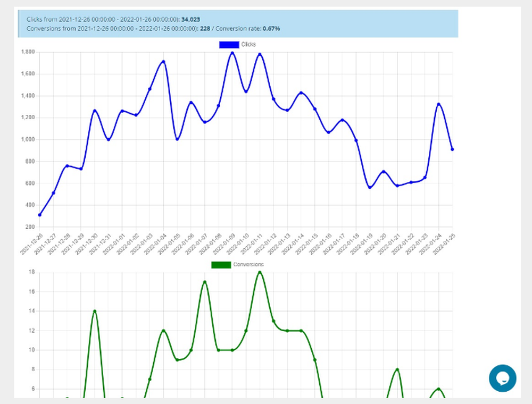Screen dimensions: 532x404
Task: Click Conversions point for 2022-01-15
Action: point(315,360)
